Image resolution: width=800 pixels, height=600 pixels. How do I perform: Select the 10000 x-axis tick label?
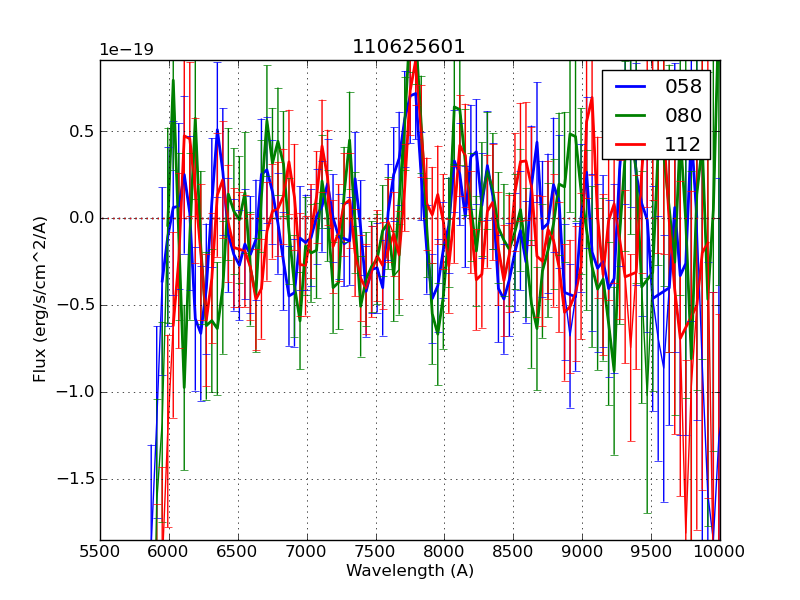coord(719,551)
